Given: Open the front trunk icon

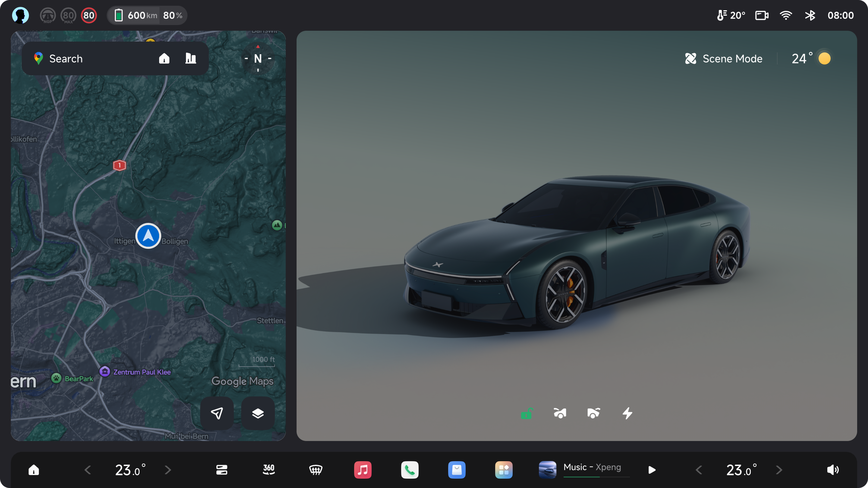Looking at the screenshot, I should point(560,413).
